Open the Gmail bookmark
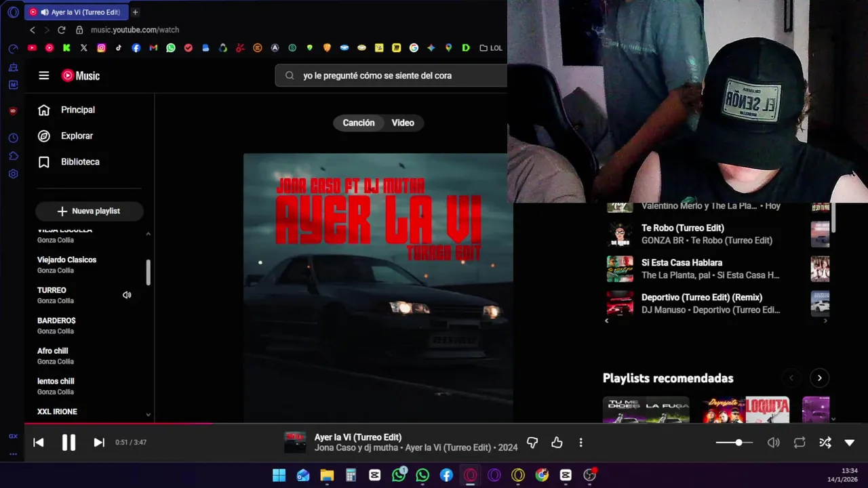Screen dimensions: 868x488 pyautogui.click(x=153, y=48)
